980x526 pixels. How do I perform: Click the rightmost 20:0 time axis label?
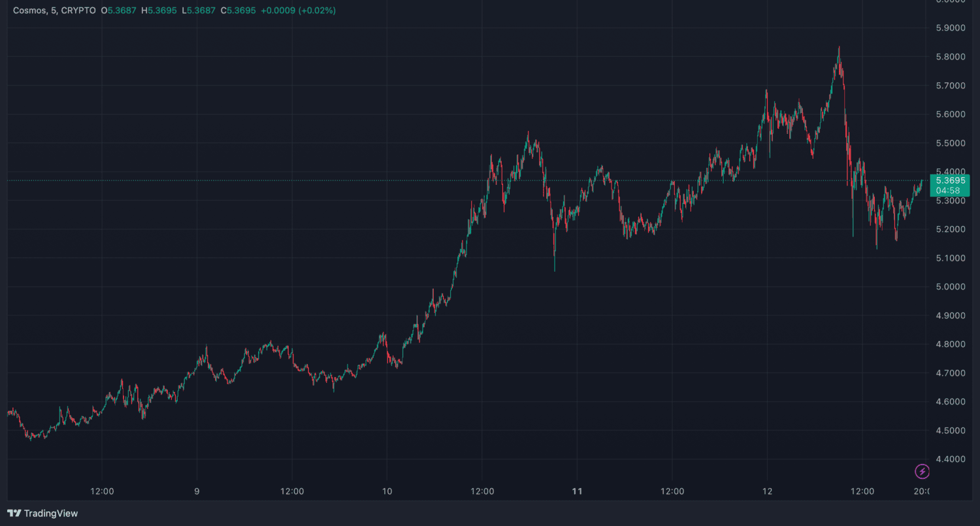(921, 491)
